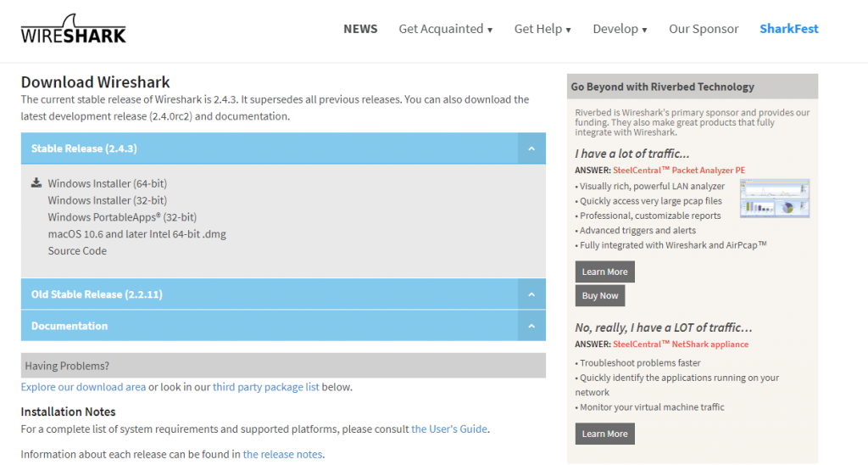Viewport: 868px width, 465px height.
Task: Go to Our Sponsor page
Action: coord(704,29)
